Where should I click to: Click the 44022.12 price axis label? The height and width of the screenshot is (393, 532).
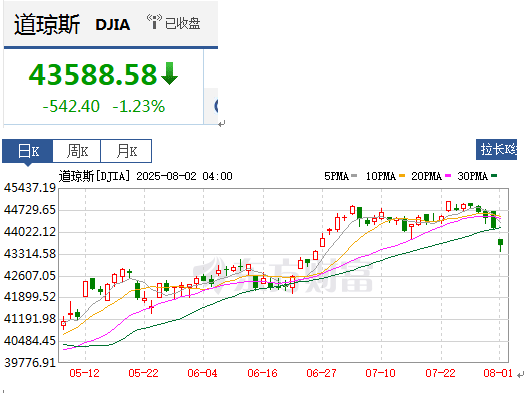(30, 232)
